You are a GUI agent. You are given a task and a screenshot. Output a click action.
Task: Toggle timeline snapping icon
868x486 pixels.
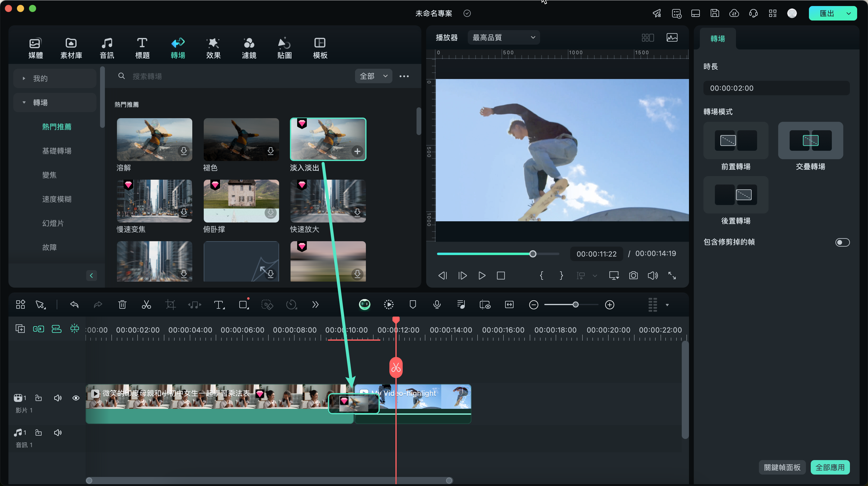point(74,329)
